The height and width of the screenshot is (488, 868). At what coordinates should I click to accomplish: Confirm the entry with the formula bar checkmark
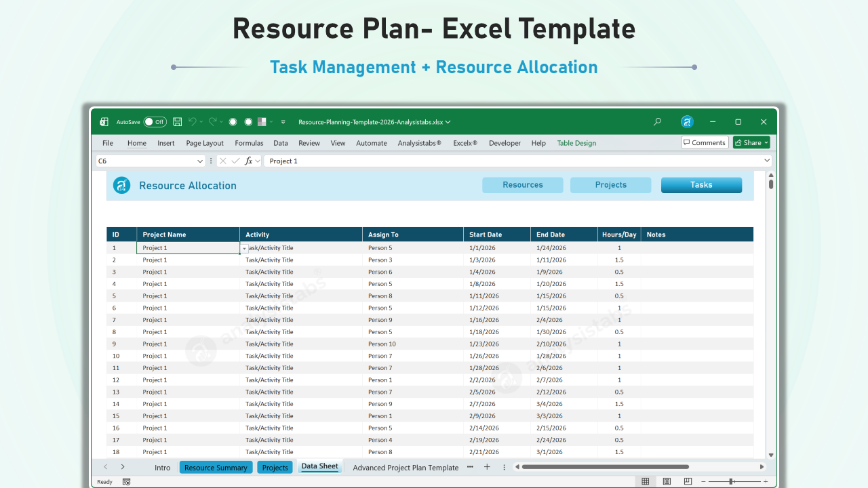click(x=236, y=161)
